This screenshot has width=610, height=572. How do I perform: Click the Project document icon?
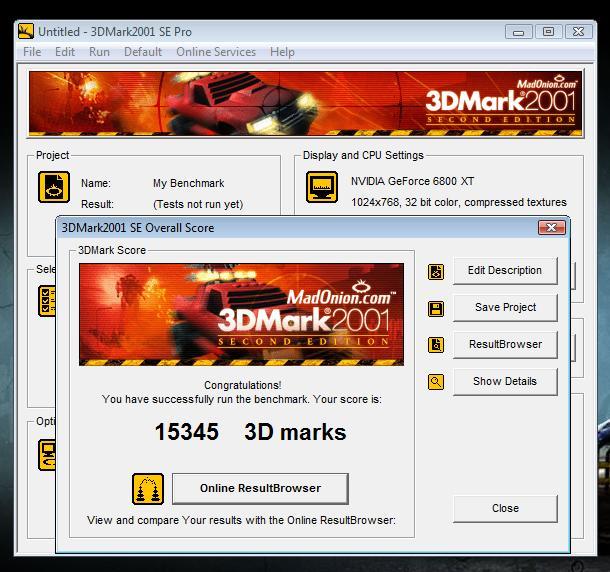click(54, 187)
